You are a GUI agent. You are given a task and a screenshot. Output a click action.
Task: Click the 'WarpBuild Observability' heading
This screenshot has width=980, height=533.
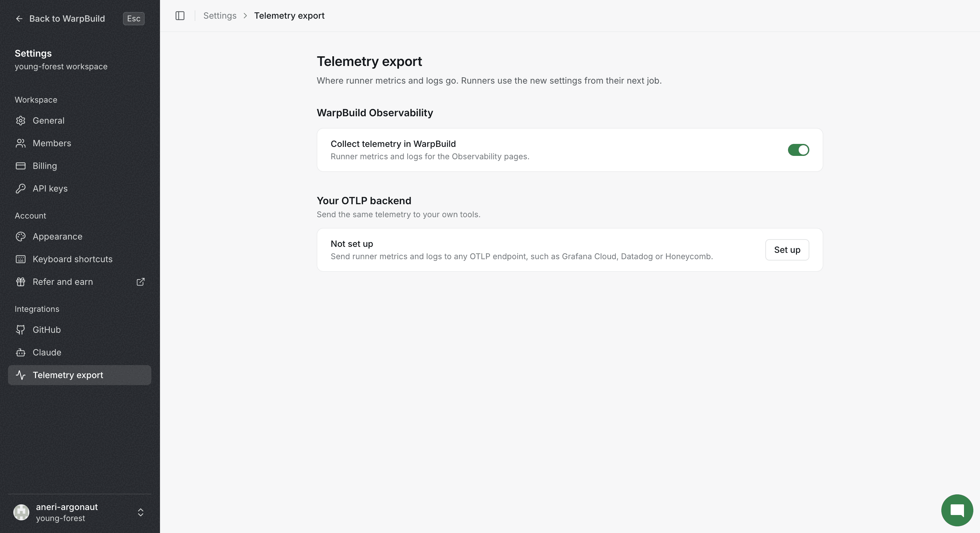tap(375, 113)
